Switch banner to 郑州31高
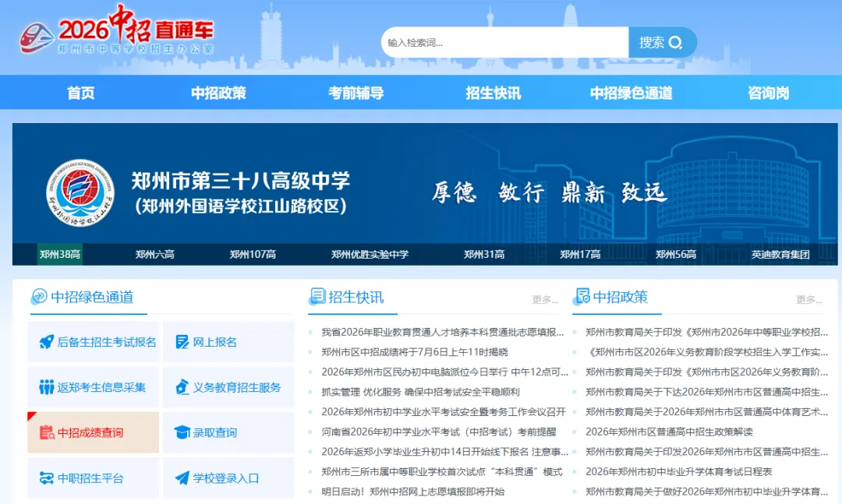 [484, 255]
